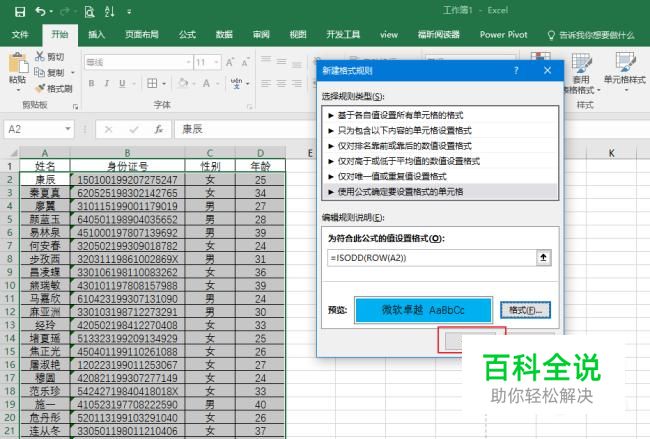This screenshot has height=439, width=650.
Task: Apply the fill color bucket
Action: coord(182,83)
